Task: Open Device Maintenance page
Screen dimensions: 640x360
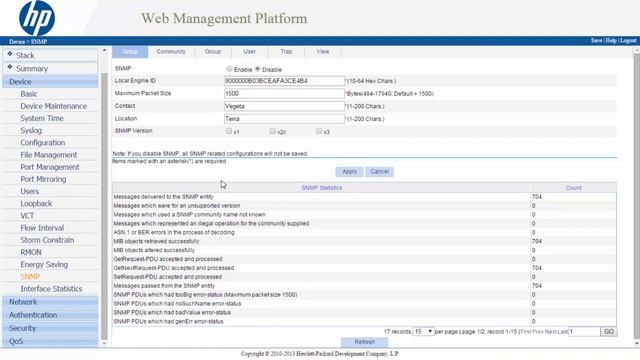Action: point(53,106)
